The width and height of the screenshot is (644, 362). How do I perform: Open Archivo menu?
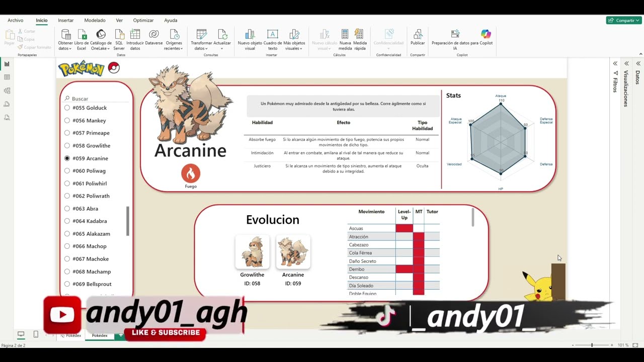point(16,21)
